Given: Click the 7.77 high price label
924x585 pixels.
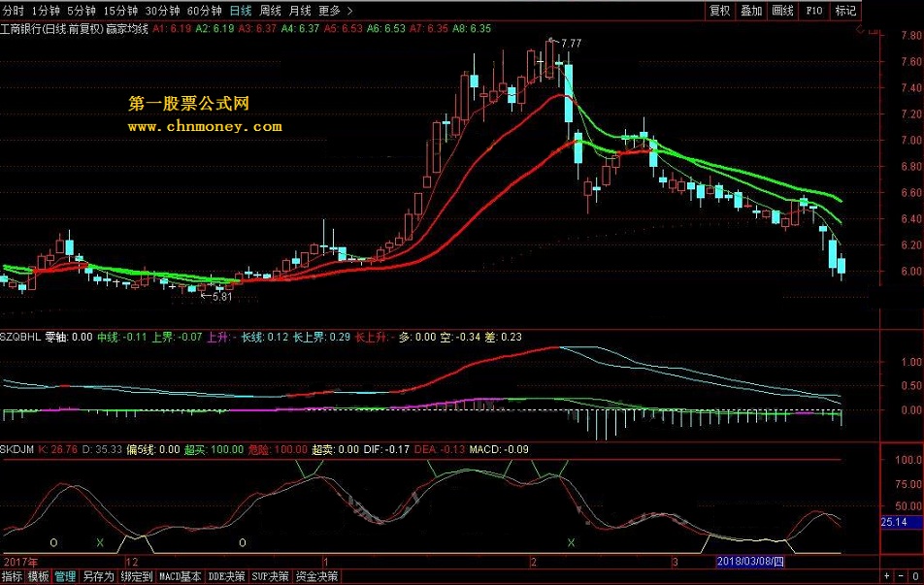Looking at the screenshot, I should (x=571, y=43).
